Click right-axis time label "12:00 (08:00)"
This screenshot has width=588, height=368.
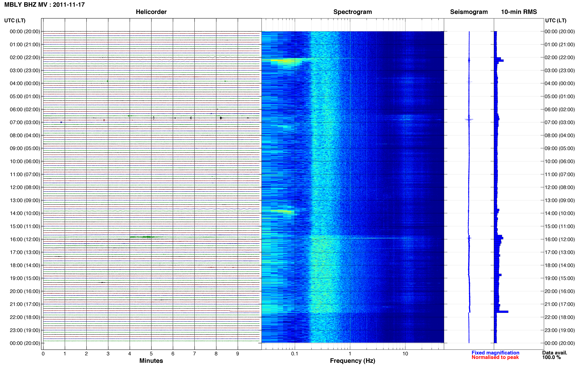click(560, 187)
